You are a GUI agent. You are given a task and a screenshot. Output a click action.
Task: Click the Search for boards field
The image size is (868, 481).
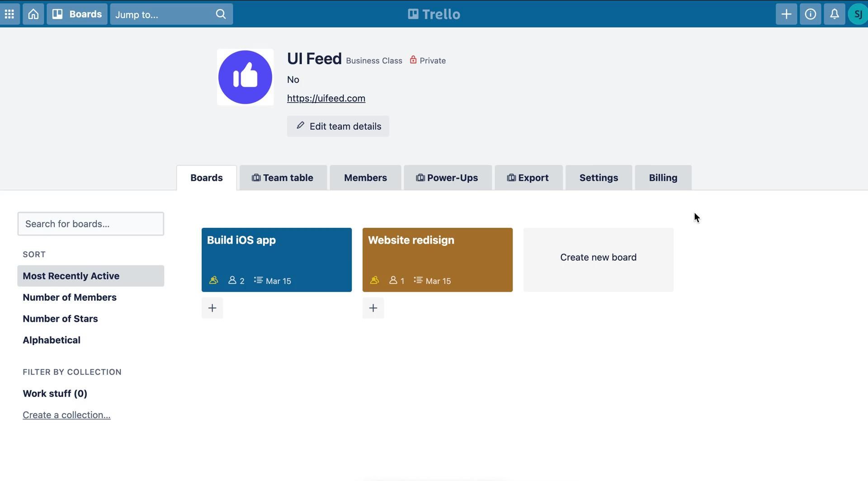click(90, 224)
